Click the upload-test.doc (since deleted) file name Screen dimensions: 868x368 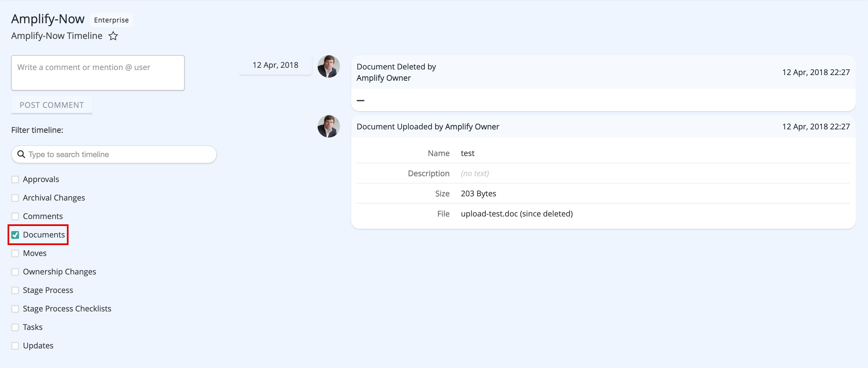(x=517, y=214)
